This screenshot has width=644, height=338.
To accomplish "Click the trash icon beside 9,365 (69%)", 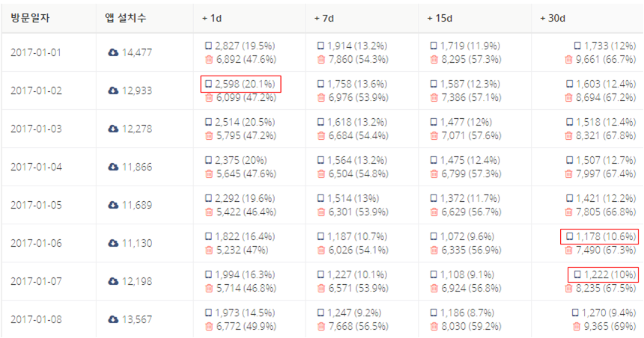I will pyautogui.click(x=576, y=326).
